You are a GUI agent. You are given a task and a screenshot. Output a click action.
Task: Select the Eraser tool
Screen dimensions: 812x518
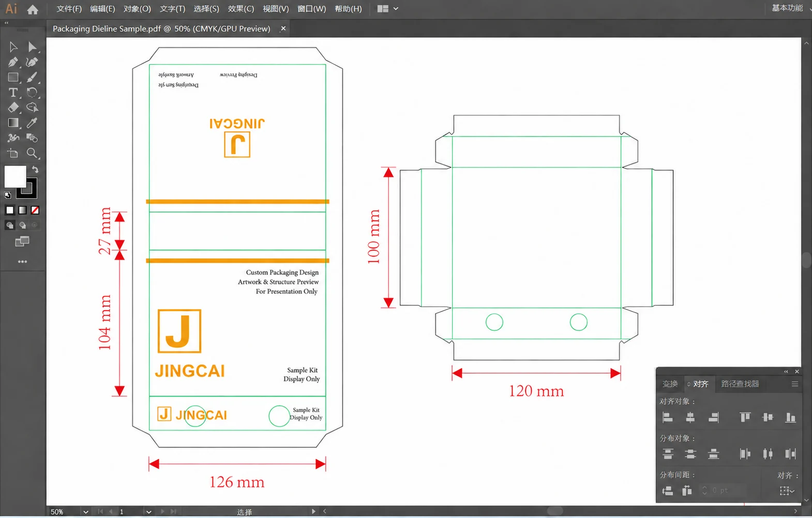tap(13, 108)
